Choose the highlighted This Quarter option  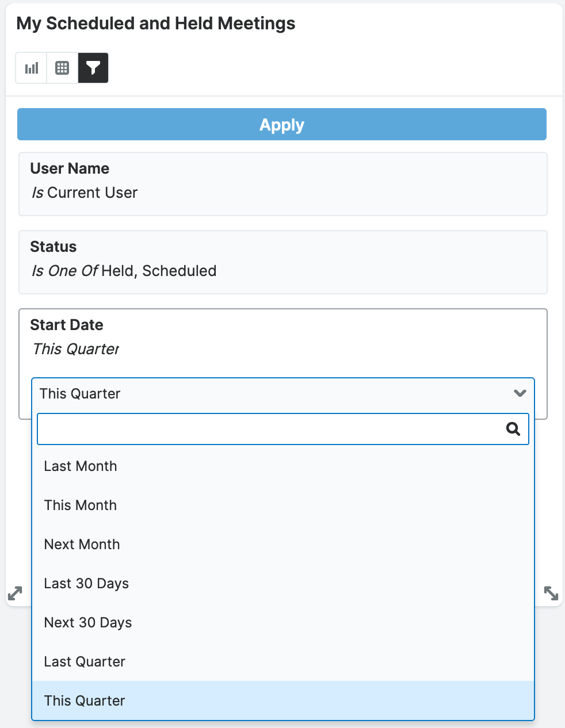point(85,701)
